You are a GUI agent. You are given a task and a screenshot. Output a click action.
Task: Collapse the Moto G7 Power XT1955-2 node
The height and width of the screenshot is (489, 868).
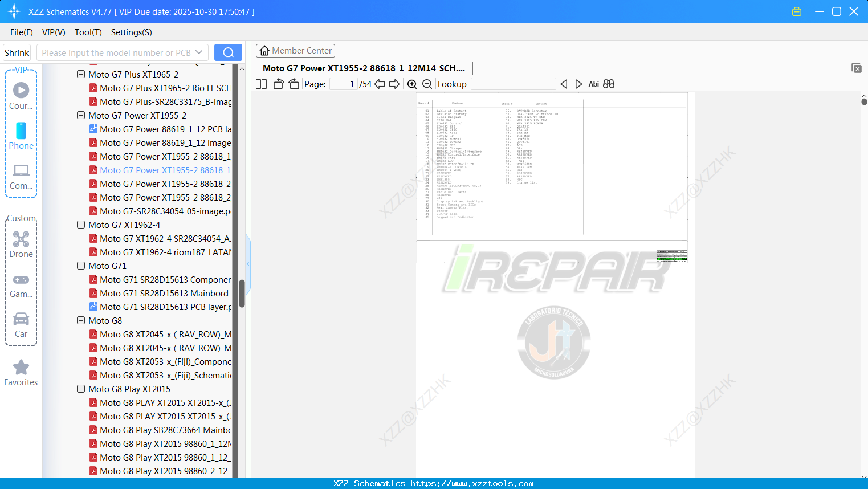(81, 116)
